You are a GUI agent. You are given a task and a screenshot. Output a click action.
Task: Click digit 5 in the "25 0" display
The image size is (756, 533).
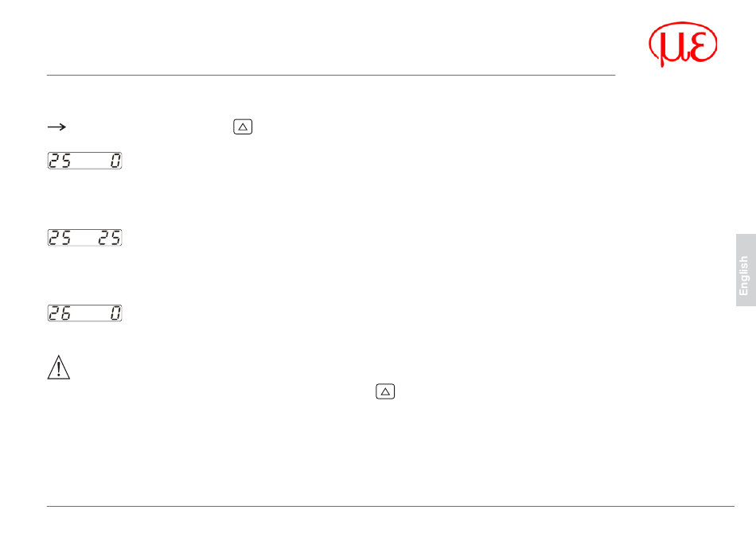(x=66, y=161)
